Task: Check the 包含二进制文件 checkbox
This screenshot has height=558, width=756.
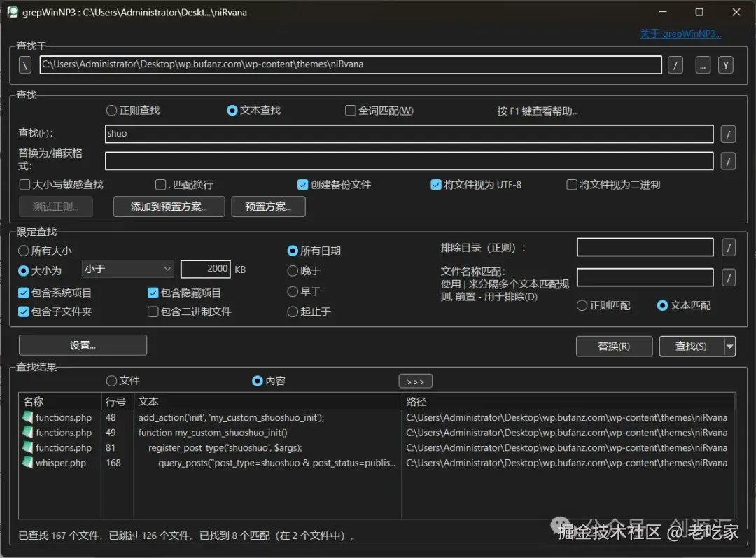Action: pos(153,312)
